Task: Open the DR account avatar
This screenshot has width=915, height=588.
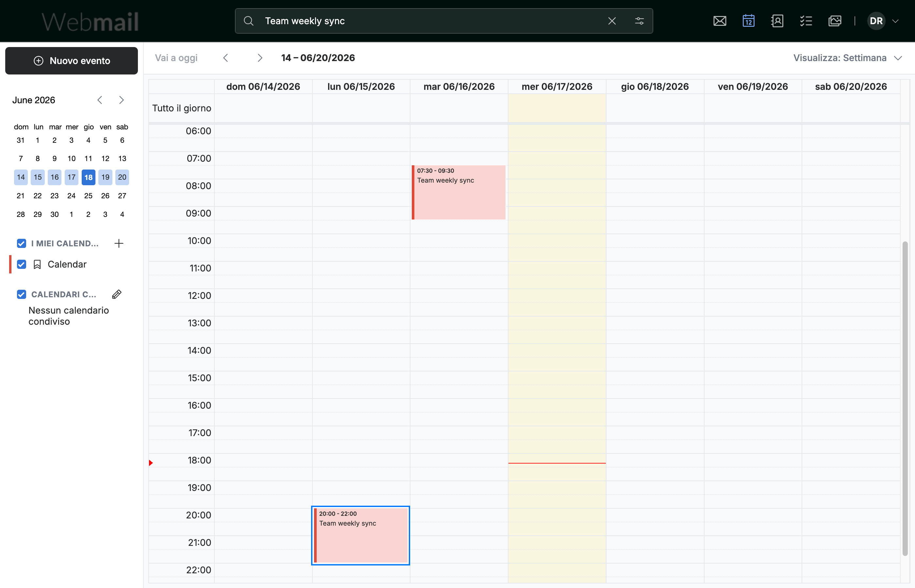Action: point(876,21)
